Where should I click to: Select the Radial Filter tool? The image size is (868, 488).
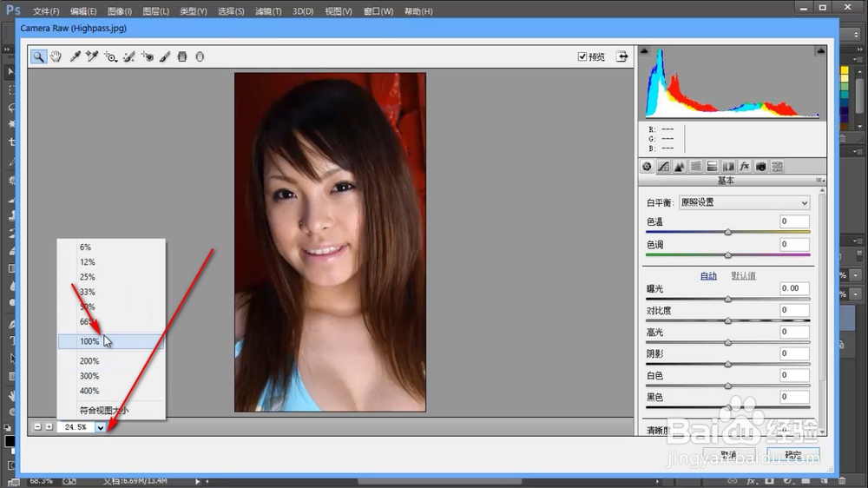click(200, 56)
